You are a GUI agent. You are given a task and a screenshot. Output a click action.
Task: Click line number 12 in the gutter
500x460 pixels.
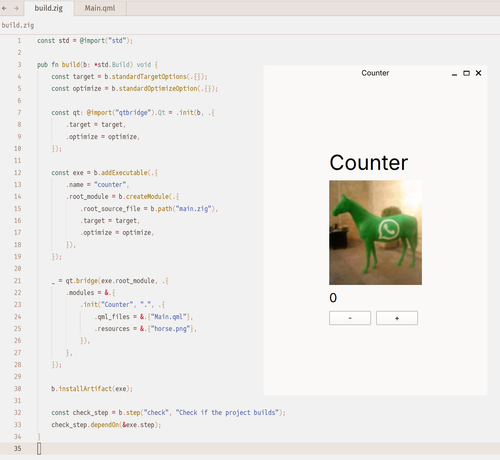click(18, 173)
